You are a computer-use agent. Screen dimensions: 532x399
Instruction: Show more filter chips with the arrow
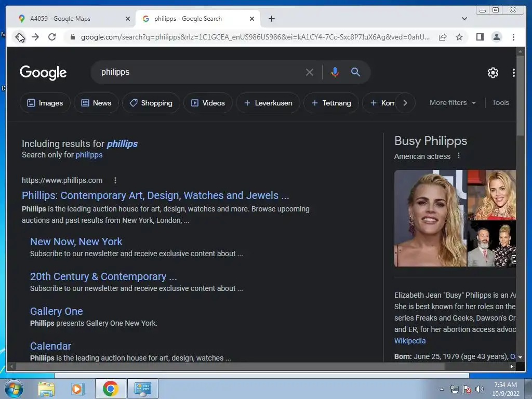click(x=405, y=103)
